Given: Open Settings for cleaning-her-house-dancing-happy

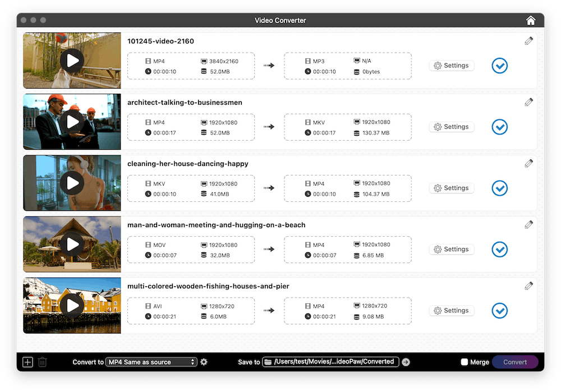Looking at the screenshot, I should coord(452,188).
